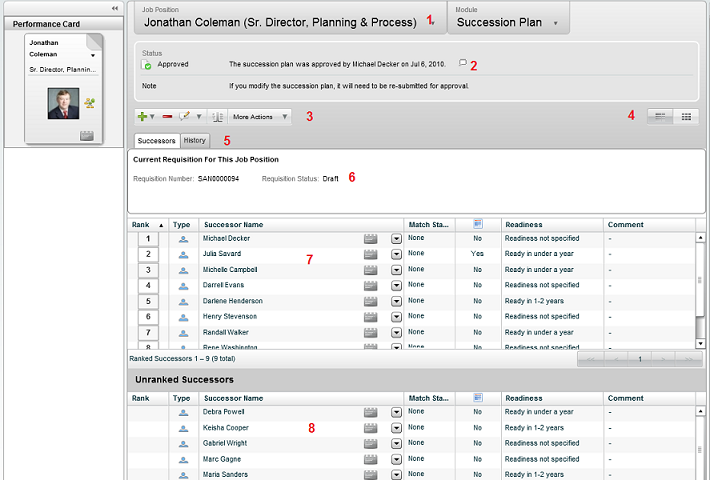Open the actions dropdown for Keisha Cooper
The height and width of the screenshot is (480, 710).
396,428
